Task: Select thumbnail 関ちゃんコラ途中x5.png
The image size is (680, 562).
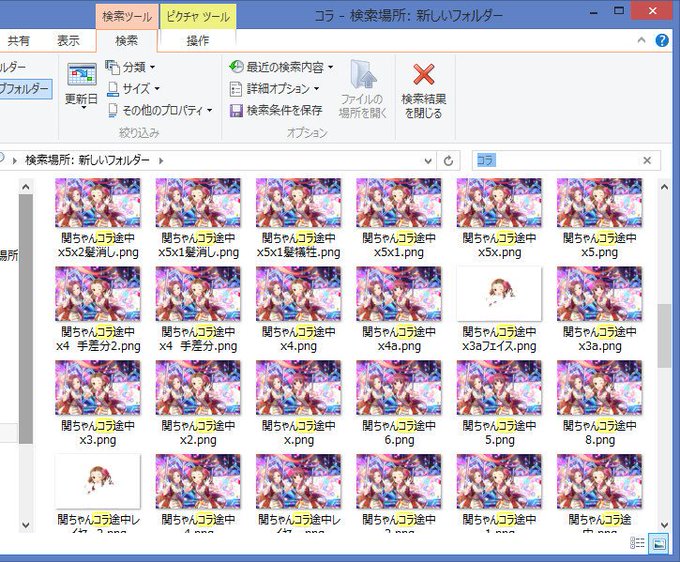Action: tap(599, 203)
